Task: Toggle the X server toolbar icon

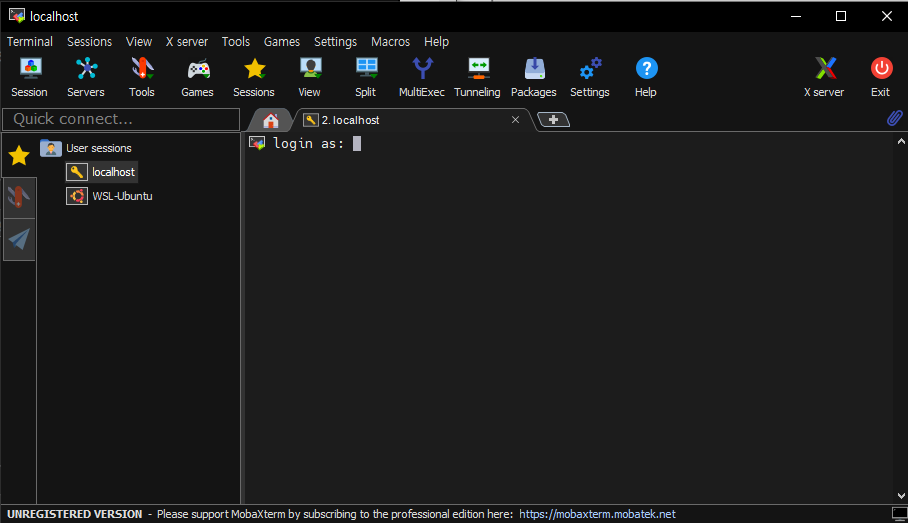Action: pyautogui.click(x=824, y=77)
